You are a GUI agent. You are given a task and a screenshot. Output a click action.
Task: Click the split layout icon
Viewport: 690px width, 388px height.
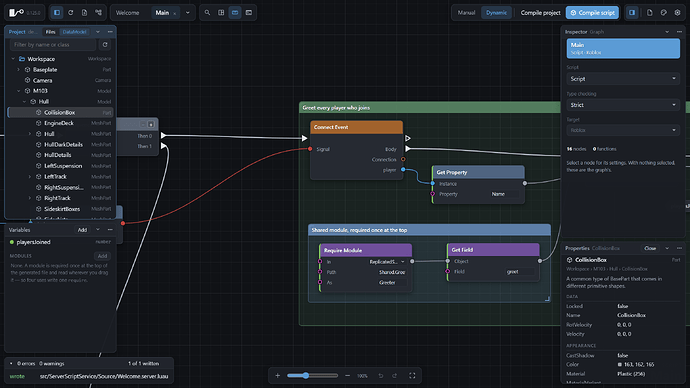tap(221, 13)
